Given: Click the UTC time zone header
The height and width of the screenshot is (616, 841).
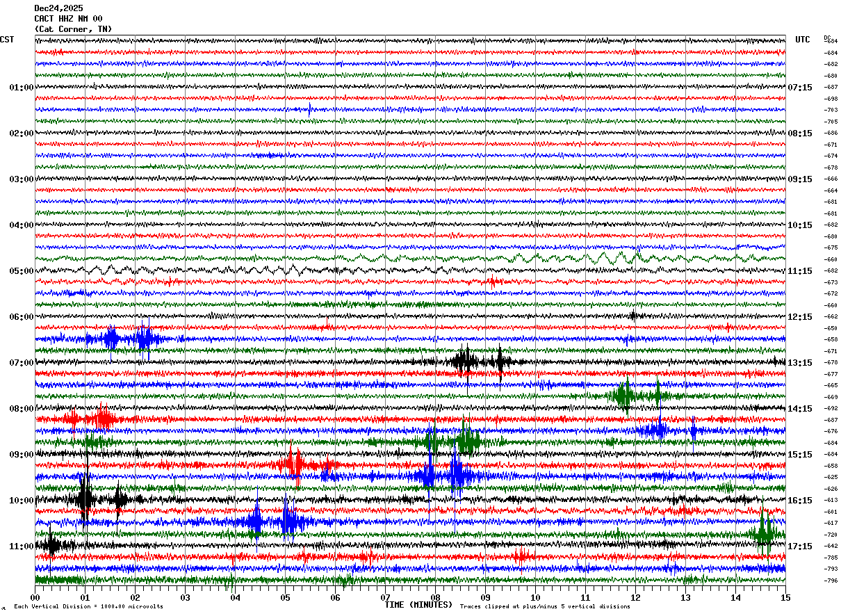Looking at the screenshot, I should [803, 40].
